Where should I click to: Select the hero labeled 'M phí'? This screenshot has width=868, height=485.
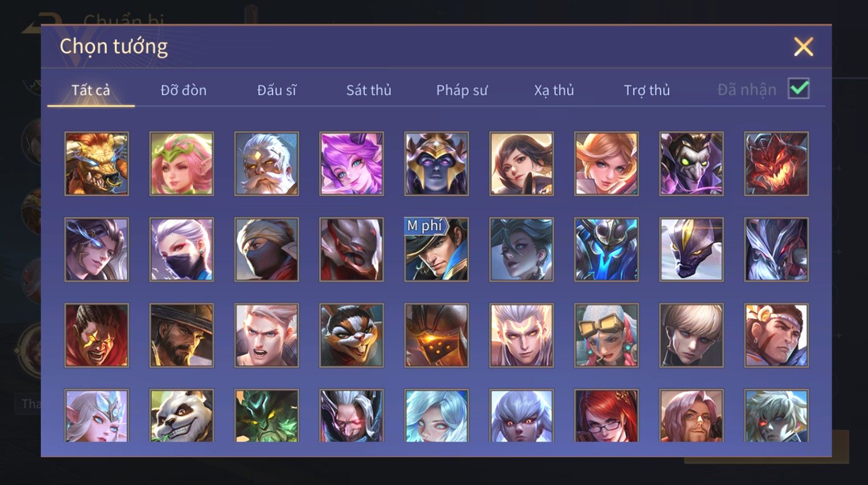pyautogui.click(x=436, y=249)
